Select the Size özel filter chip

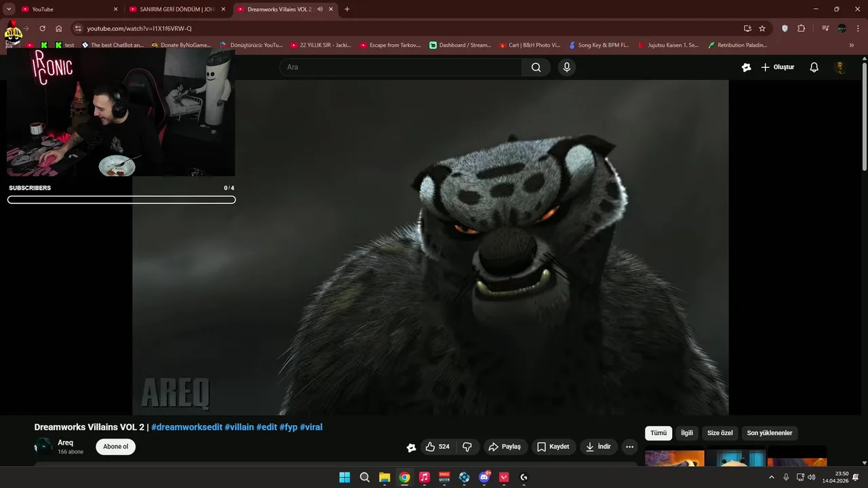tap(720, 433)
